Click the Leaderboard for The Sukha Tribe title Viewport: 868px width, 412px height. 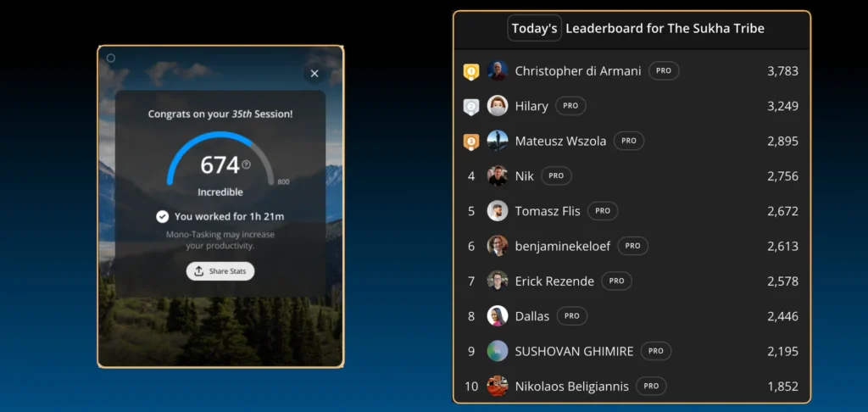tap(665, 28)
